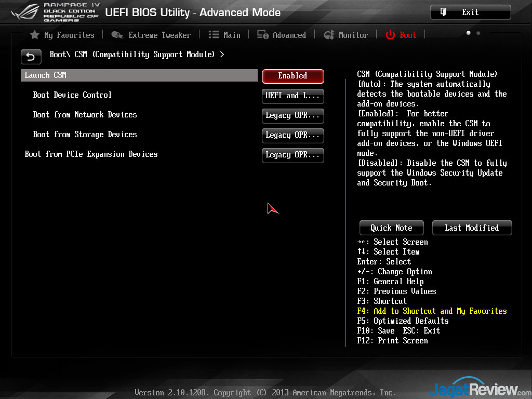Click the F1: General Help line
The width and height of the screenshot is (532, 399).
click(x=391, y=281)
